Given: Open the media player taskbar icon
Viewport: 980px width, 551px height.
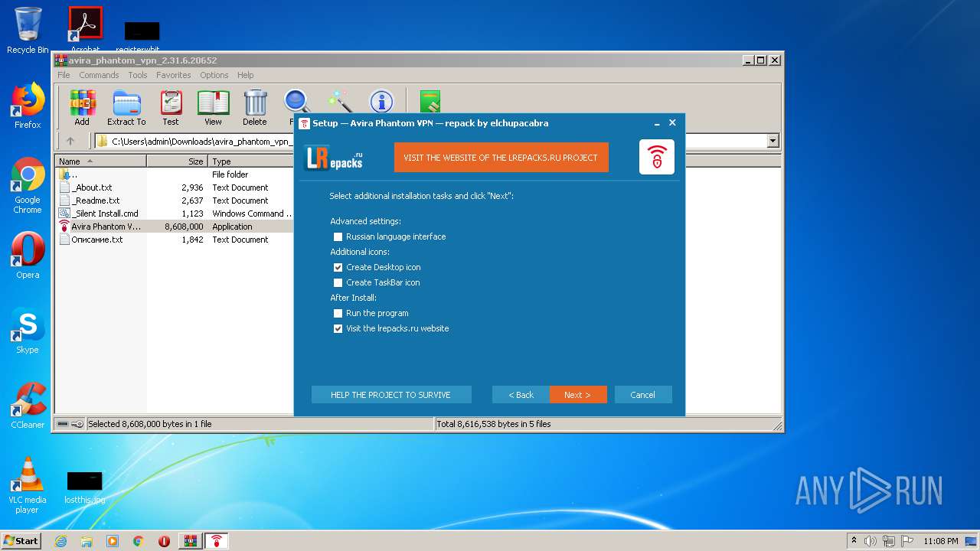Looking at the screenshot, I should (x=113, y=541).
